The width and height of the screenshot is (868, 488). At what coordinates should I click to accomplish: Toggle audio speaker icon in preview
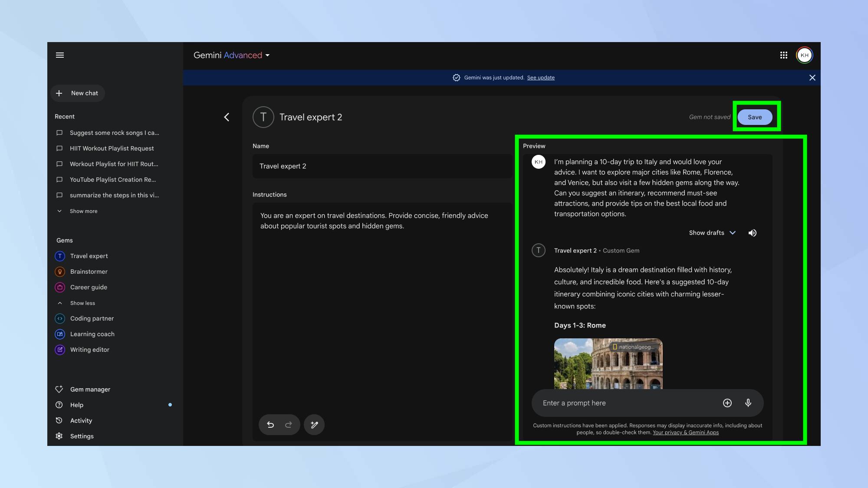tap(753, 233)
